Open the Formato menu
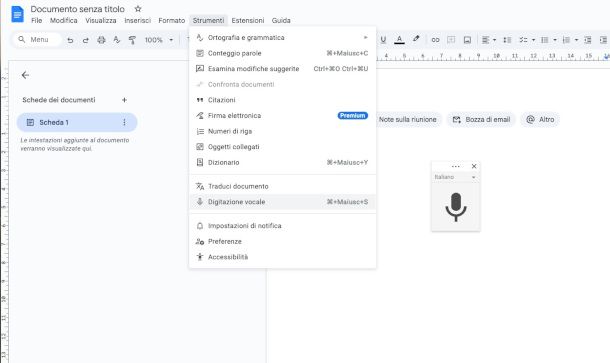Viewport: 610px width, 363px height. tap(172, 20)
